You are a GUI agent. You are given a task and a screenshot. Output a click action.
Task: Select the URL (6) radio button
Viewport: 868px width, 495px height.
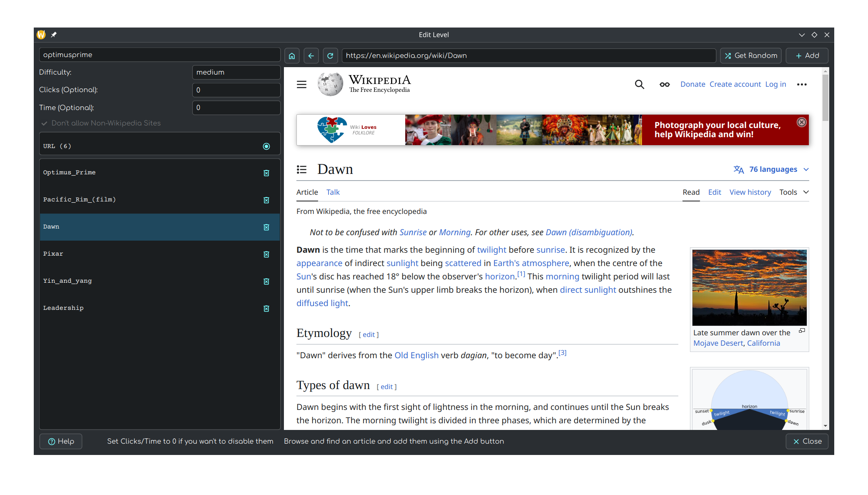(x=266, y=146)
